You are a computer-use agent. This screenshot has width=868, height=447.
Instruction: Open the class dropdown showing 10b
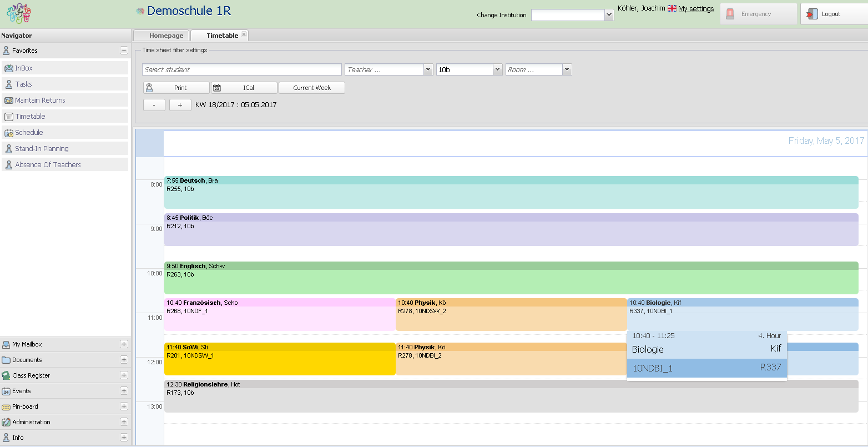click(497, 69)
